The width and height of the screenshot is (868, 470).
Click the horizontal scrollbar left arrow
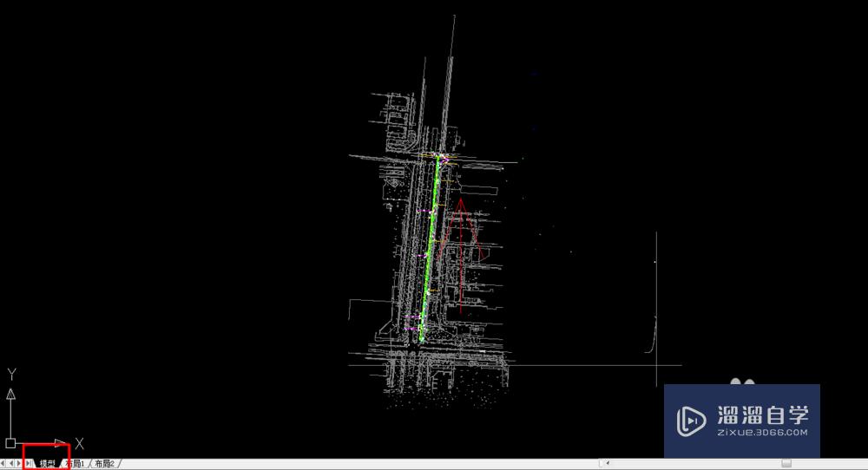point(606,463)
